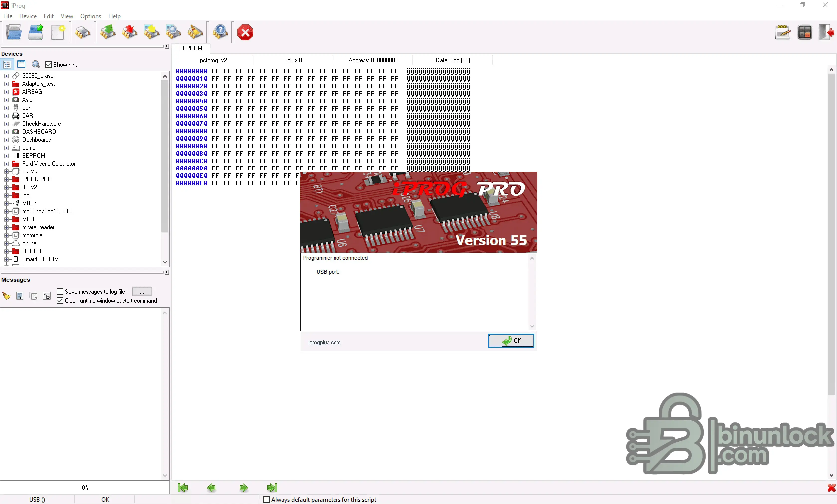
Task: Click the device tree vertical scrollbar
Action: pos(165,156)
